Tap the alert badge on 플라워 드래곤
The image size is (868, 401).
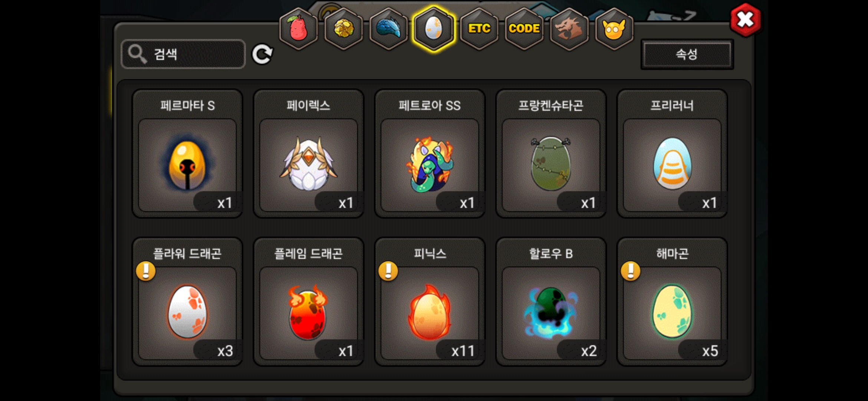pyautogui.click(x=146, y=271)
